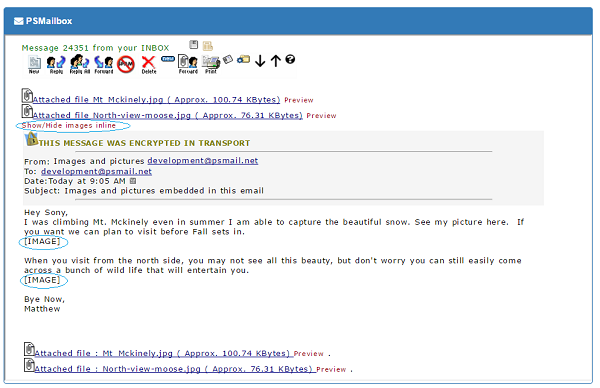Click the small calendar icon beside the date
600x388 pixels.
(x=133, y=181)
